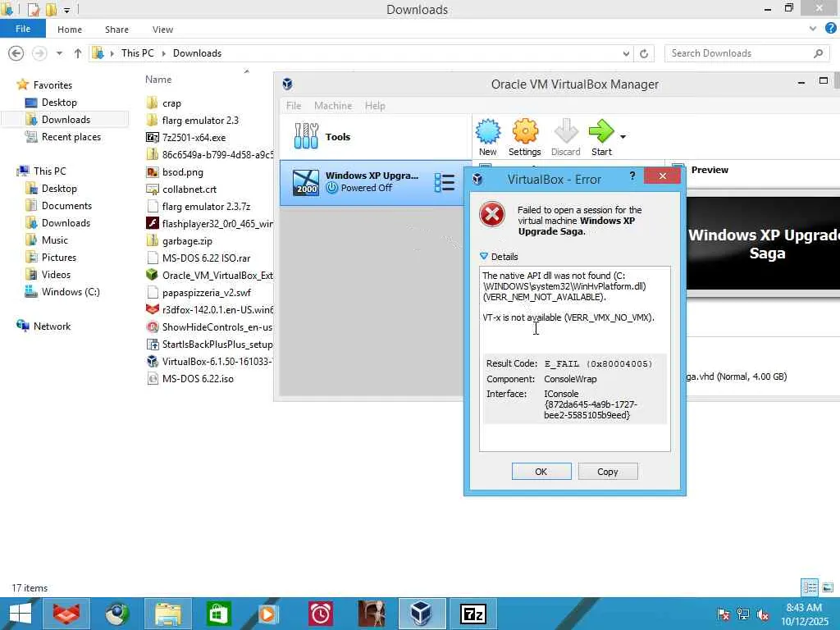Click the muted volume tray icon
The image size is (840, 630).
point(763,614)
